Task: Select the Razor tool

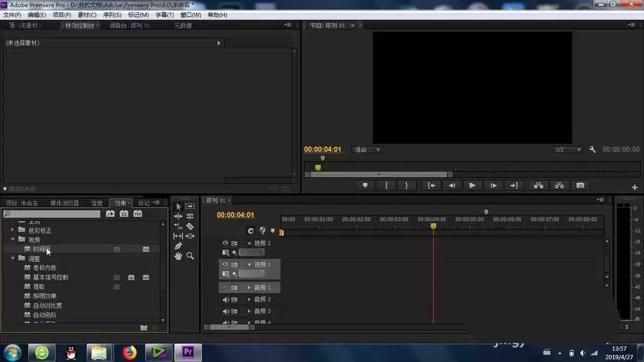Action: pyautogui.click(x=190, y=226)
